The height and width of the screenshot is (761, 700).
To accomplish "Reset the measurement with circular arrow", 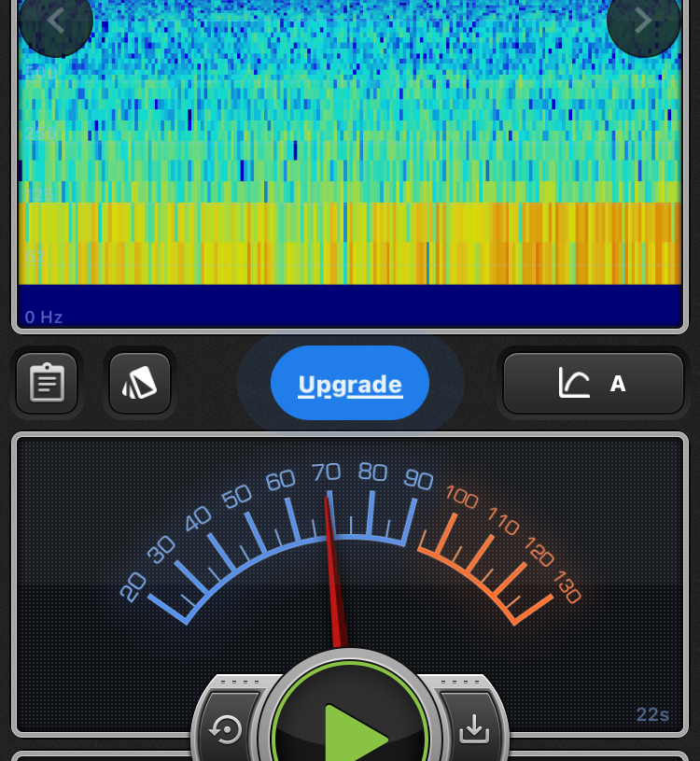I will click(227, 728).
